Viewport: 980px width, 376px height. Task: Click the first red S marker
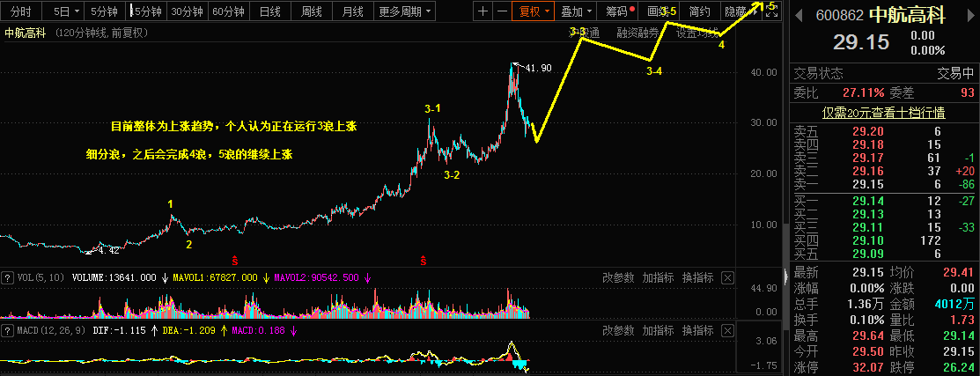point(236,260)
